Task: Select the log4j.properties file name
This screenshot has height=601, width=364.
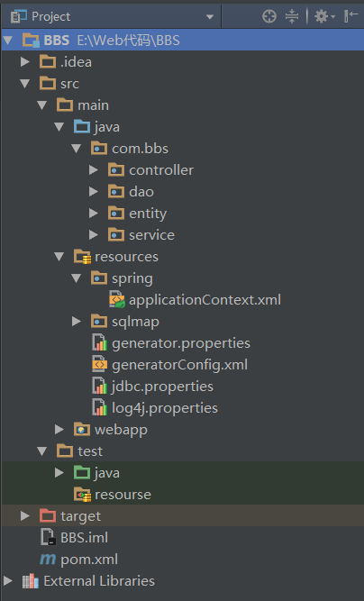Action: click(165, 408)
